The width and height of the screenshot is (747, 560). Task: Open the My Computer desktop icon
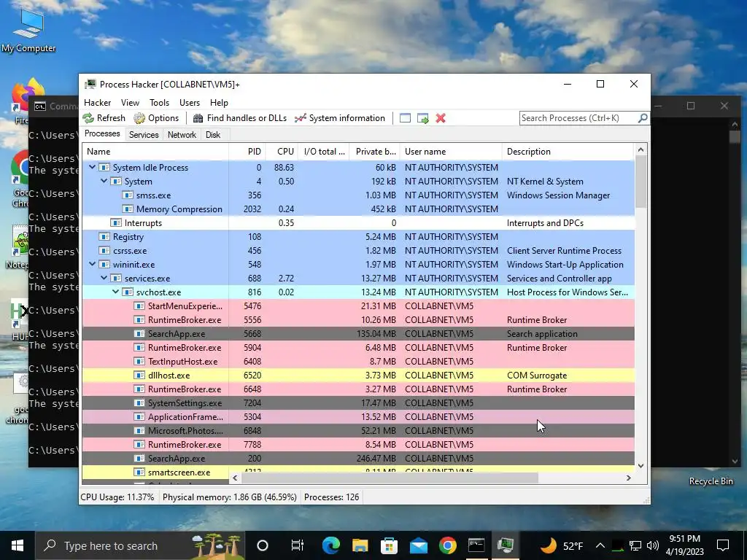[28, 31]
